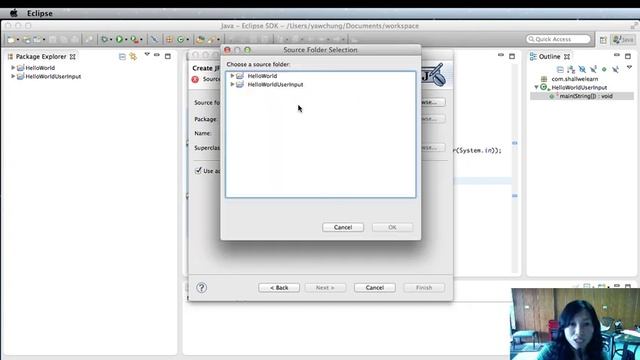Click the green Run toolbar icon

119,40
